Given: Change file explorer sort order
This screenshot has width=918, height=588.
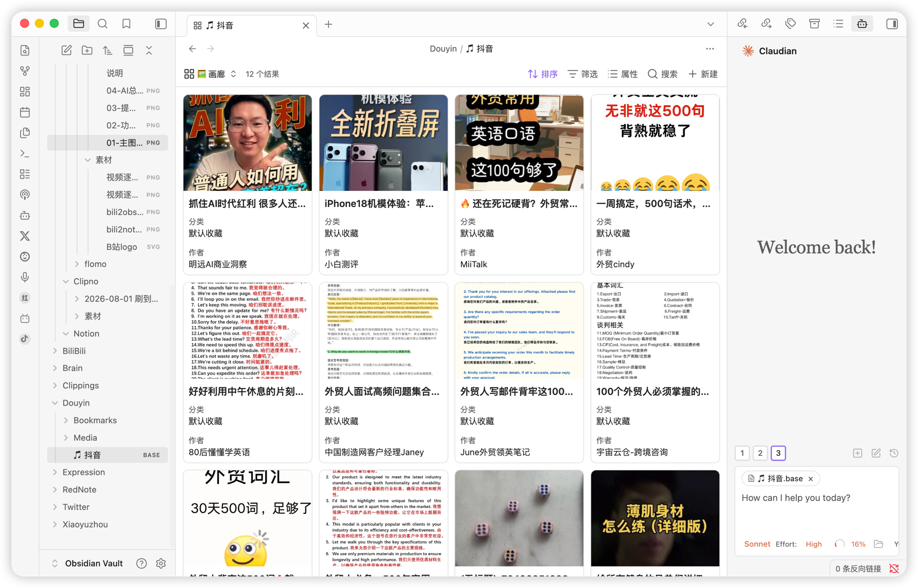Looking at the screenshot, I should click(x=108, y=50).
